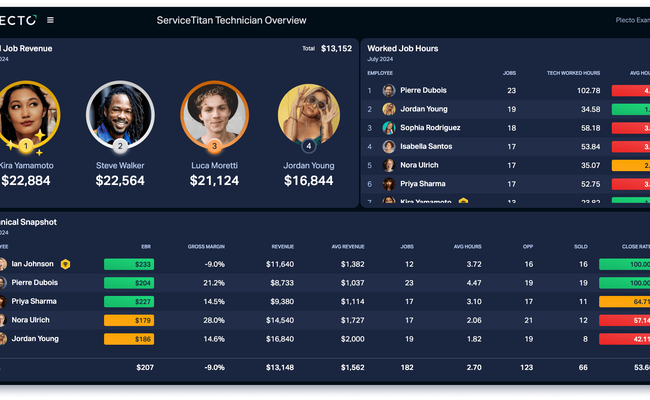
Task: Click Kira Yamamoto's $22,884 revenue
Action: (26, 181)
